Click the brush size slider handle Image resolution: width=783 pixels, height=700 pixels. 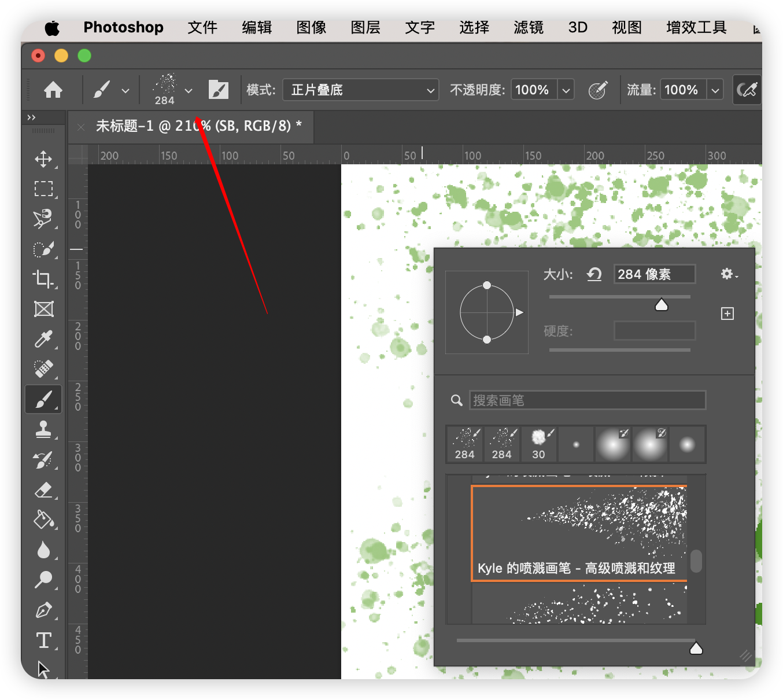[x=661, y=305]
